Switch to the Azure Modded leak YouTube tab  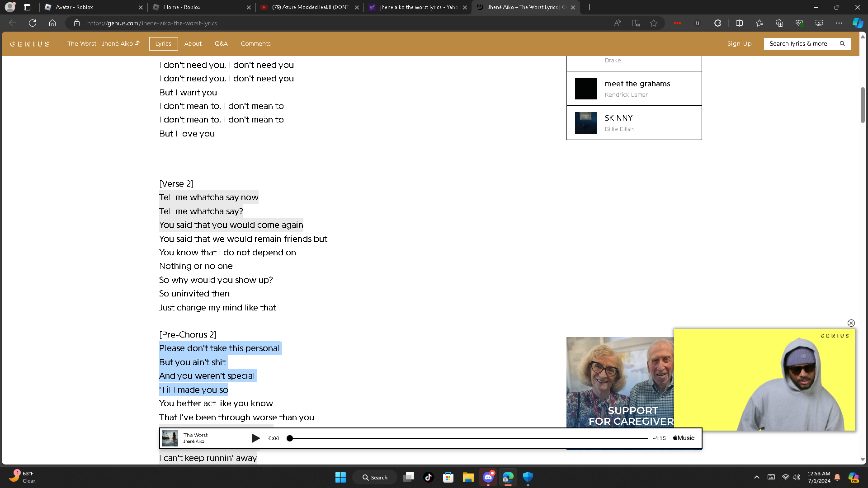click(x=310, y=7)
